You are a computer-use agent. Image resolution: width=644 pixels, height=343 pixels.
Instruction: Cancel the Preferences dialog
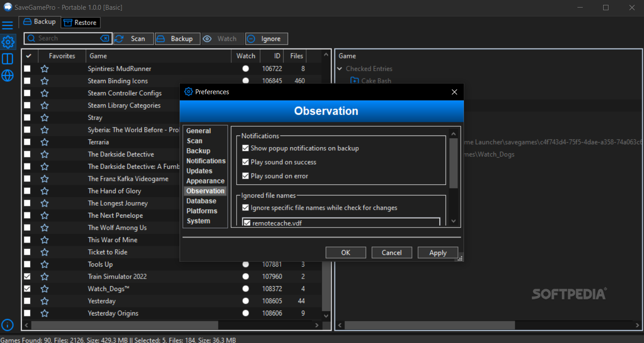(392, 253)
